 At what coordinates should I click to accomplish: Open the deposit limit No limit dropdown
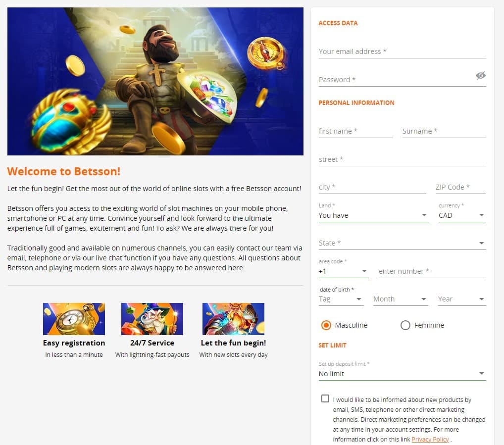click(402, 374)
